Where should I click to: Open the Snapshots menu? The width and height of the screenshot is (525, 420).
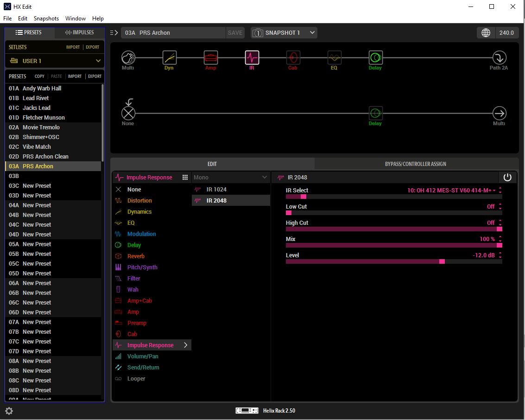click(46, 19)
